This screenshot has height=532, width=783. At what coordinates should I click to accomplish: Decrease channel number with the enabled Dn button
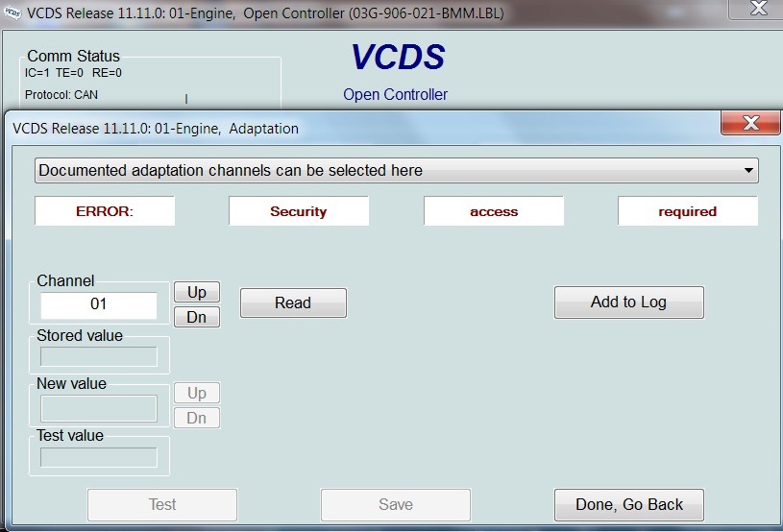(197, 317)
